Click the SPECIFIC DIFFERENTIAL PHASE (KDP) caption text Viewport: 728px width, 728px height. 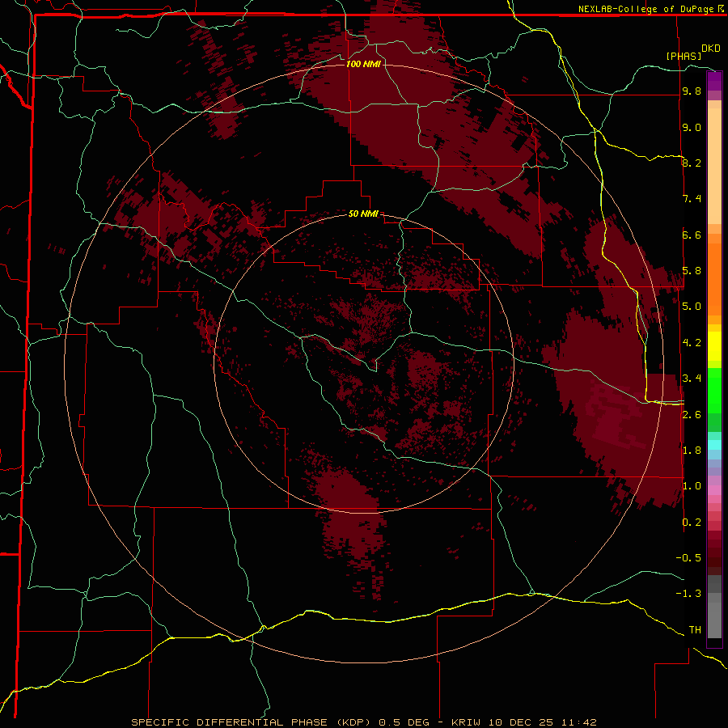click(251, 722)
